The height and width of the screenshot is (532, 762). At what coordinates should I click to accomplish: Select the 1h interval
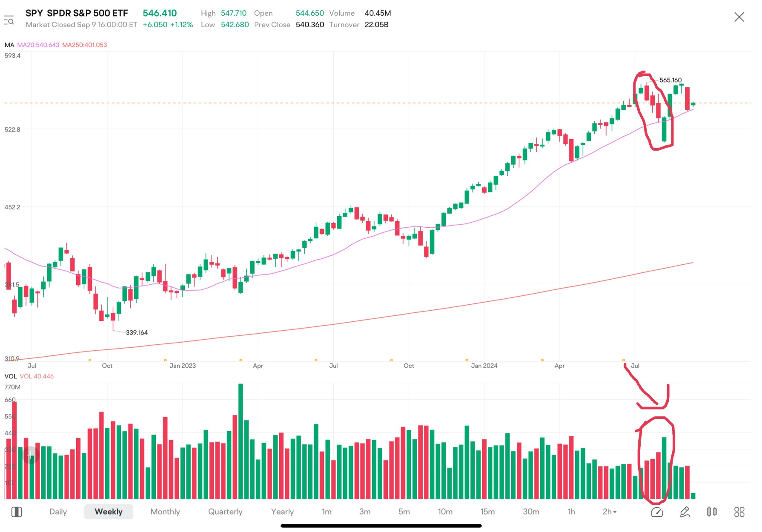(571, 512)
